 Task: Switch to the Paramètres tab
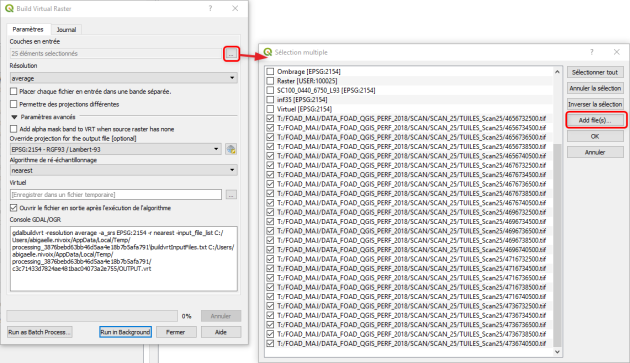(x=28, y=29)
